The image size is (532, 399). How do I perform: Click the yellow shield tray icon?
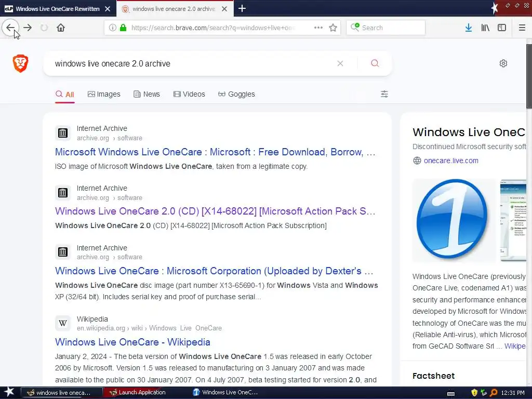point(474,393)
